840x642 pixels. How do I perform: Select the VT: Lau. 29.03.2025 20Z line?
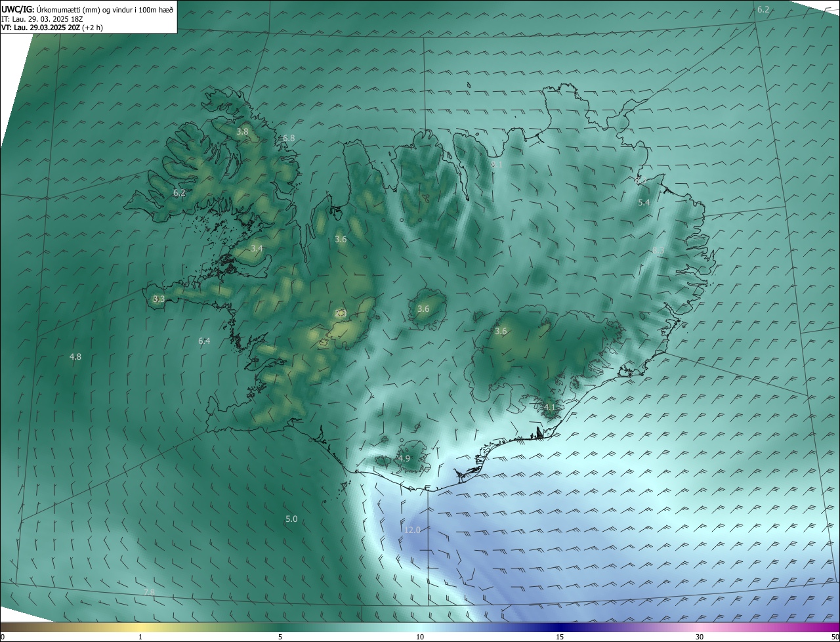point(52,28)
